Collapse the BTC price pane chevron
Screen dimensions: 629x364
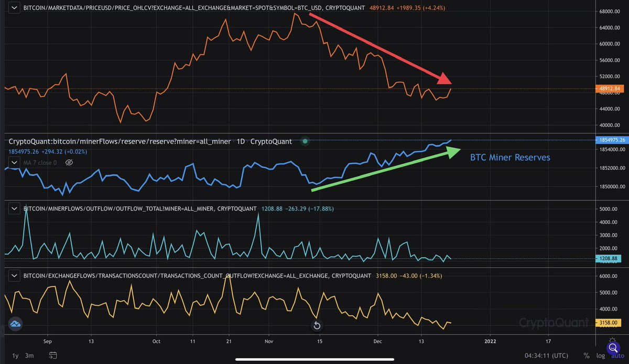point(15,8)
